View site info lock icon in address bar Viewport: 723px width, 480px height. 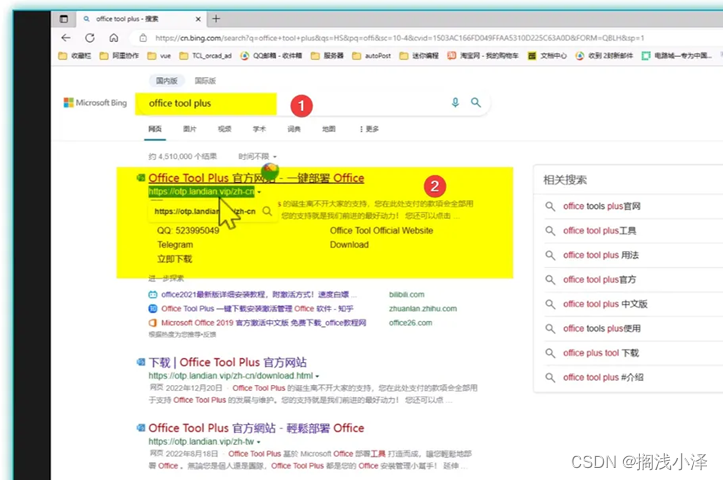click(x=143, y=38)
